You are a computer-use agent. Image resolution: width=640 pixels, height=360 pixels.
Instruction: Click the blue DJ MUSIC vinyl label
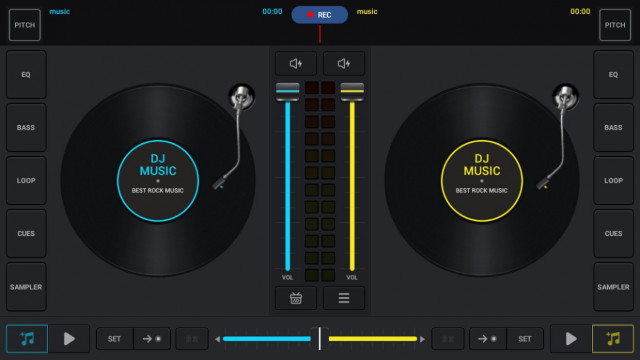[158, 181]
